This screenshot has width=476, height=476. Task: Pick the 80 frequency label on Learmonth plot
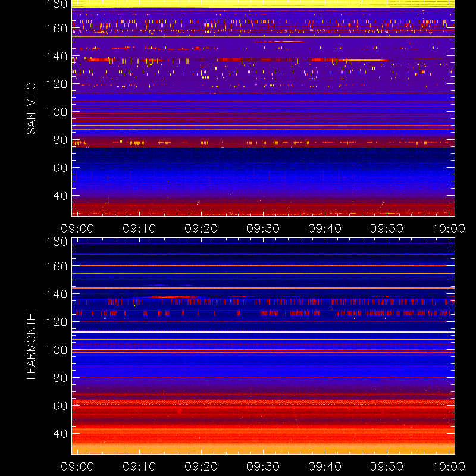point(61,378)
